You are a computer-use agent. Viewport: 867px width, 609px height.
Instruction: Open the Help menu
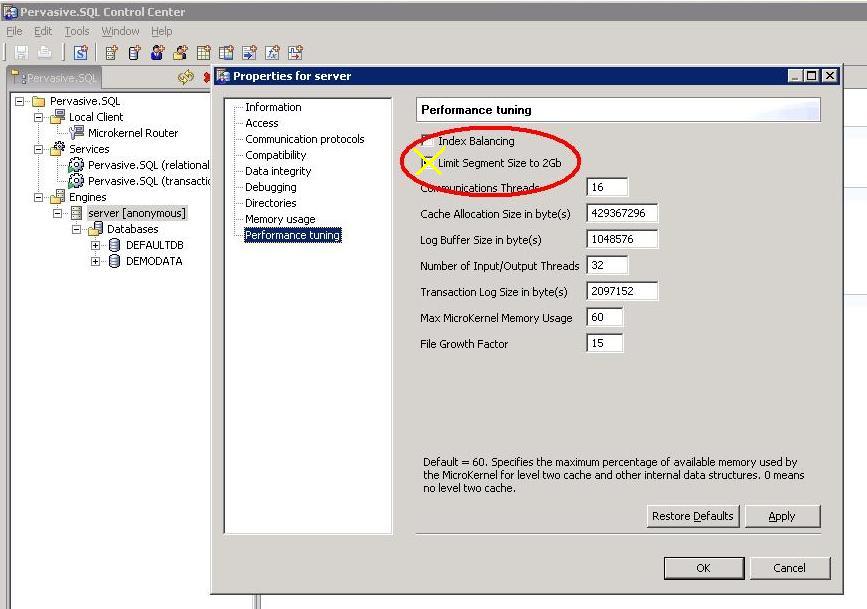pyautogui.click(x=161, y=31)
